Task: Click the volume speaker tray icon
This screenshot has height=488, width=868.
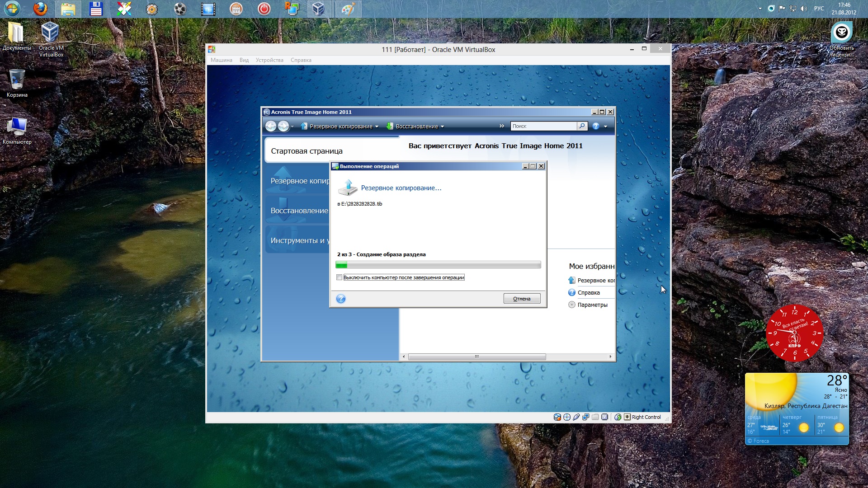Action: tap(803, 9)
